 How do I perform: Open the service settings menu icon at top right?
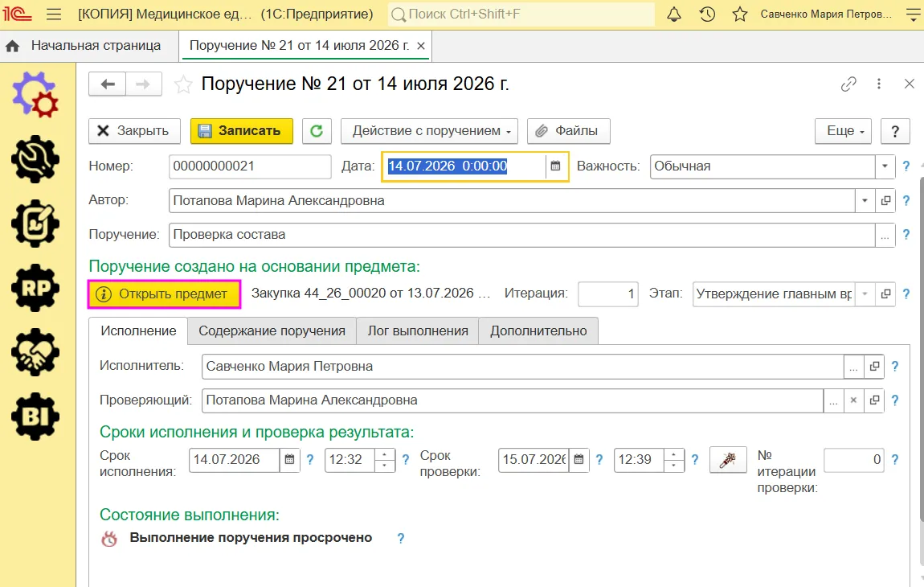pyautogui.click(x=913, y=14)
